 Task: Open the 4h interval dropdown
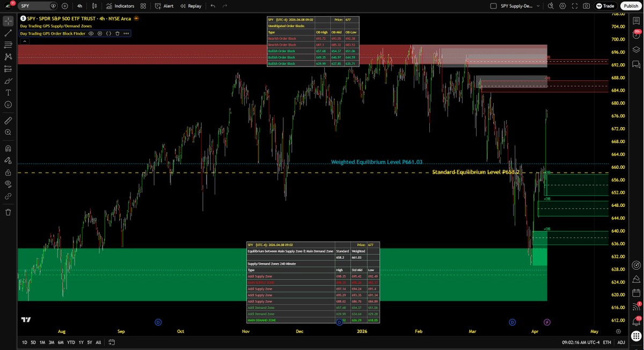click(x=79, y=6)
